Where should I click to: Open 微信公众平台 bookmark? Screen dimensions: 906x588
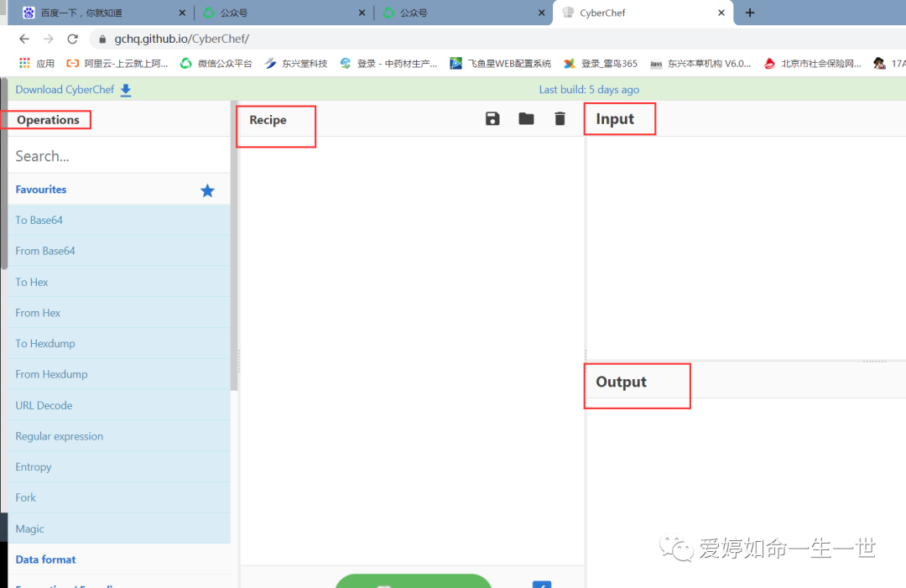[x=216, y=63]
